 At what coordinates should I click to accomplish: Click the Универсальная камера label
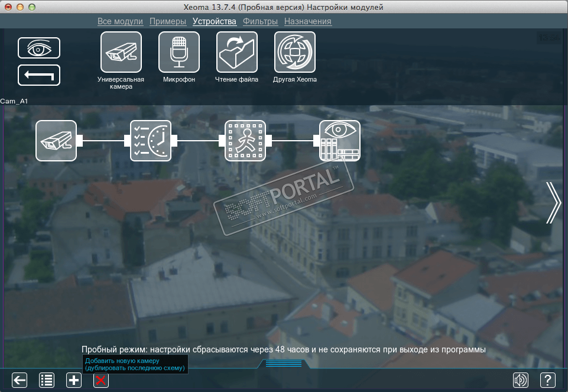coord(121,83)
